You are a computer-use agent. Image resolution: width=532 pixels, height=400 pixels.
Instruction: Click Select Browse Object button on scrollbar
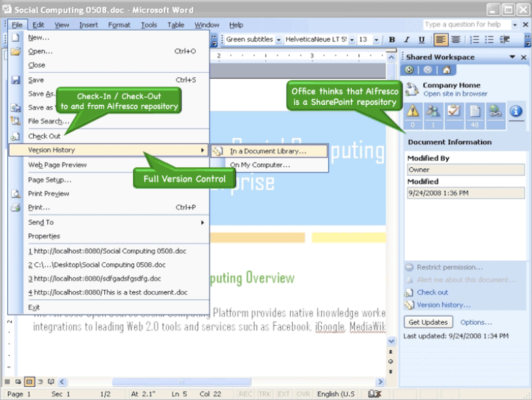coord(391,361)
